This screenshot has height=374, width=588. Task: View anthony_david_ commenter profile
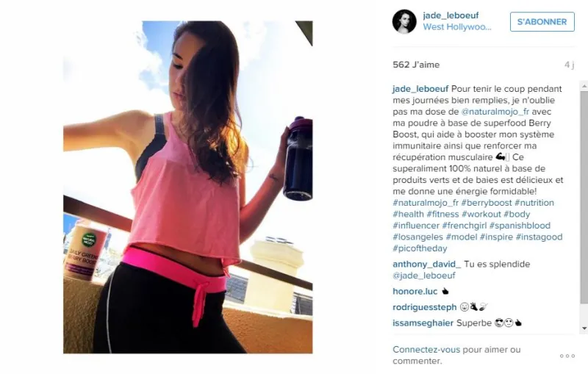427,265
